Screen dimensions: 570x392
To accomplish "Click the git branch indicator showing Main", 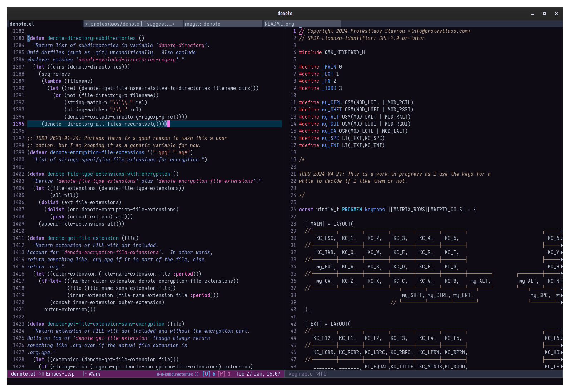I will click(x=94, y=374).
